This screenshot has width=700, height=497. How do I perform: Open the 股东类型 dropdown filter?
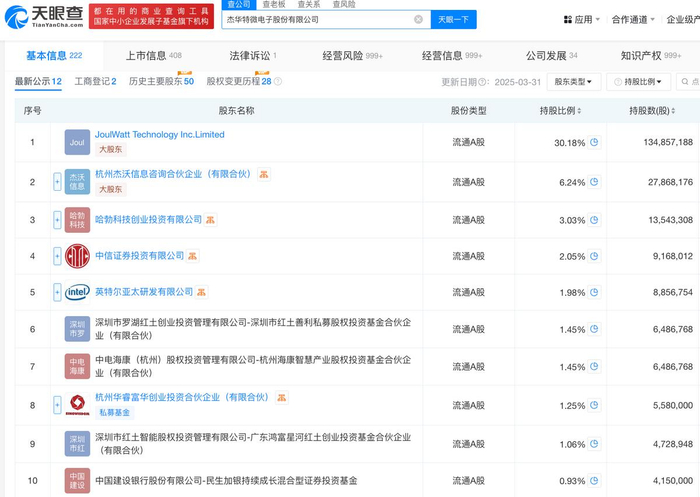coord(578,82)
